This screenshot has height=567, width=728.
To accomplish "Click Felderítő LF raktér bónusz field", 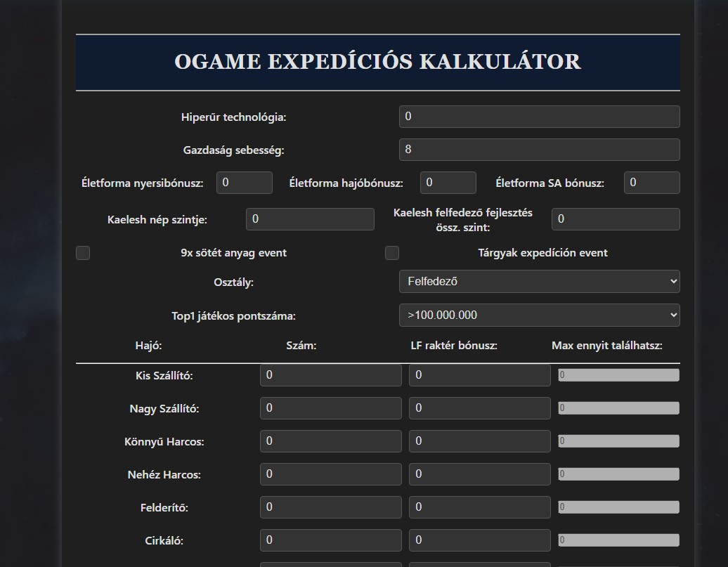I will tap(480, 507).
